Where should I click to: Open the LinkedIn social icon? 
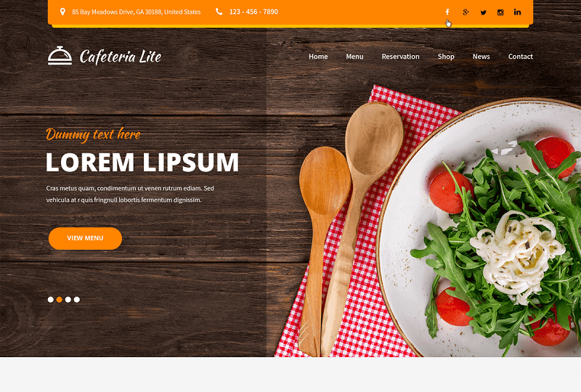[517, 12]
